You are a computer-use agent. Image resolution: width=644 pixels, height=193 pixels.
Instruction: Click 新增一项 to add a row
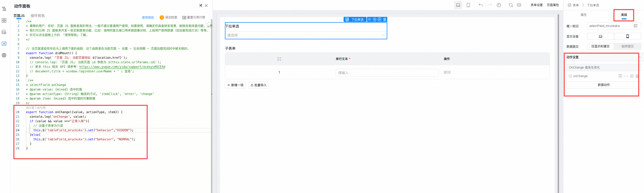coord(235,85)
